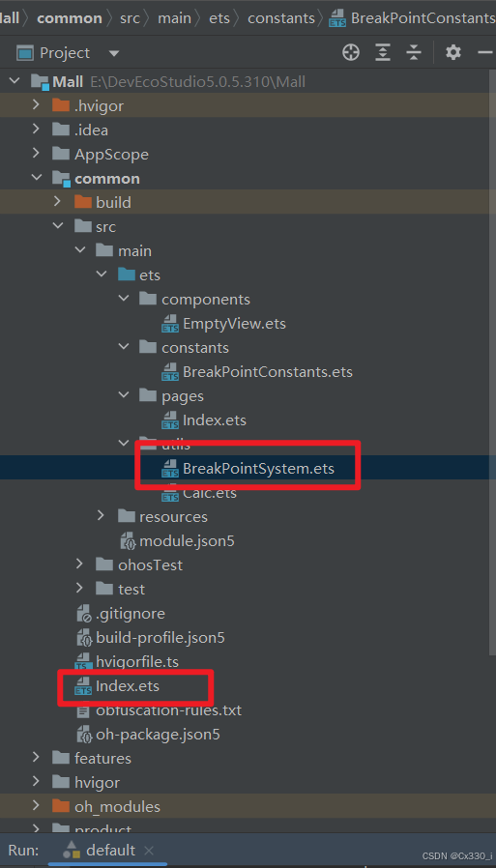Expand the .idea folder
The height and width of the screenshot is (868, 496).
pos(36,130)
